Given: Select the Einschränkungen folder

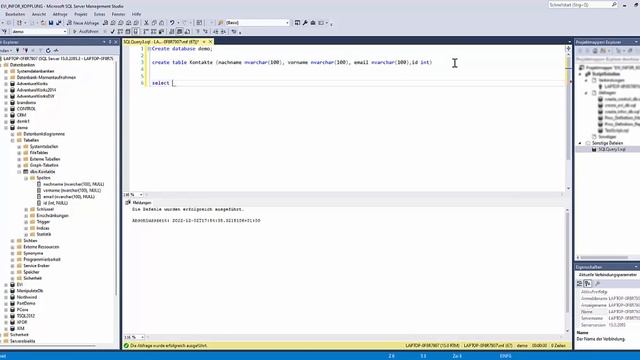Looking at the screenshot, I should 53,216.
